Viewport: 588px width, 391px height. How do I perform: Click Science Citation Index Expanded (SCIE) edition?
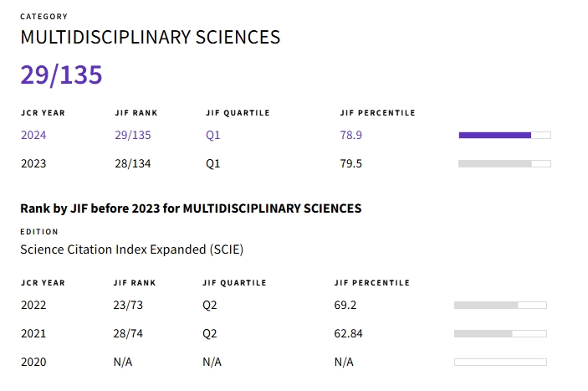tap(131, 250)
